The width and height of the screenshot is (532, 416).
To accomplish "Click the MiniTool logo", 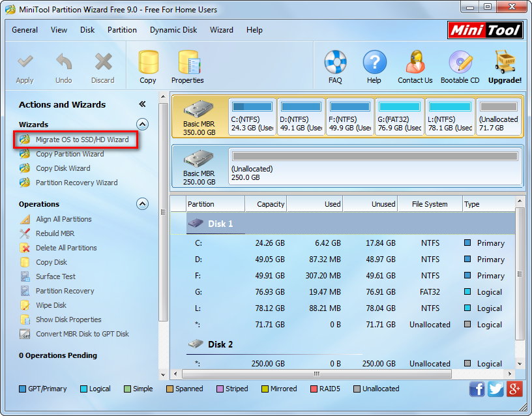I will coord(485,31).
